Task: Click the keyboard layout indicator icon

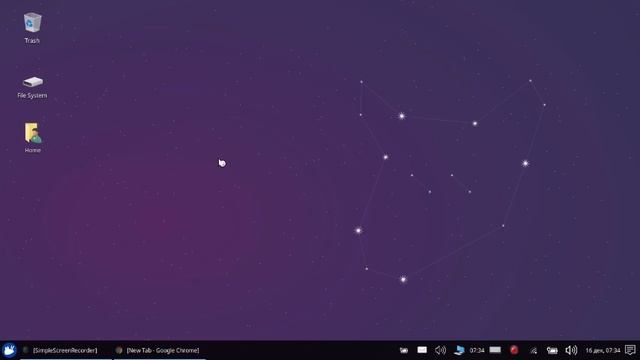Action: point(495,350)
